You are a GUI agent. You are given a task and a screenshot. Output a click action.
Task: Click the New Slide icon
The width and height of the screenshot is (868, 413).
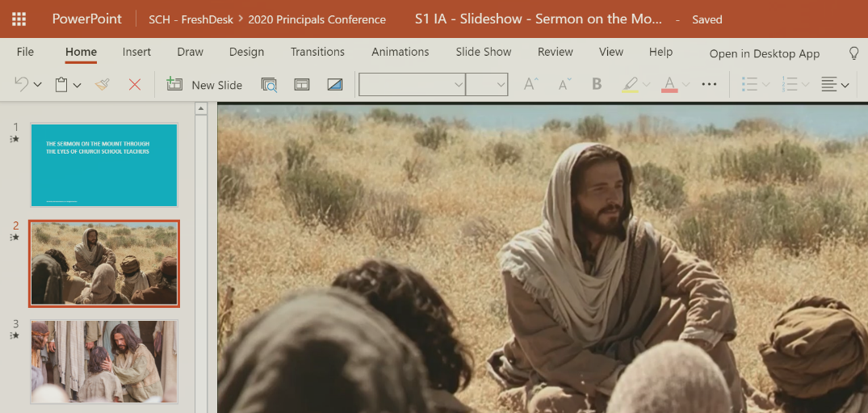[174, 84]
